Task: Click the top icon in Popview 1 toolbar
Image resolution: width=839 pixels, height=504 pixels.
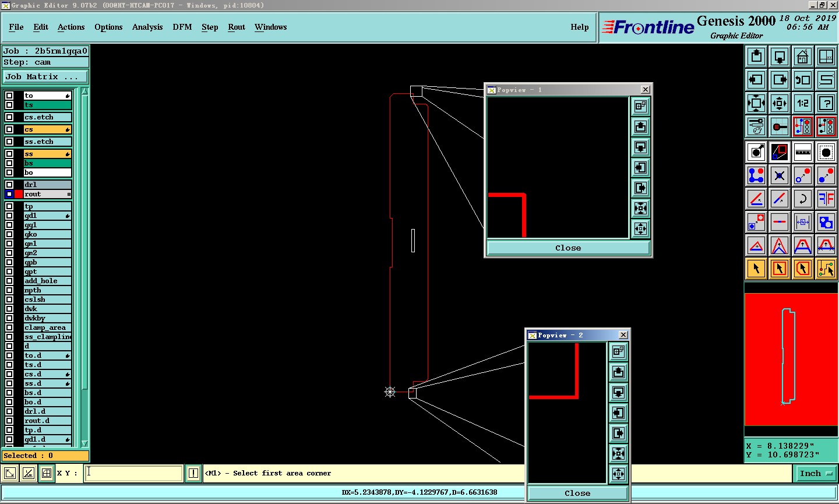Action: point(640,106)
